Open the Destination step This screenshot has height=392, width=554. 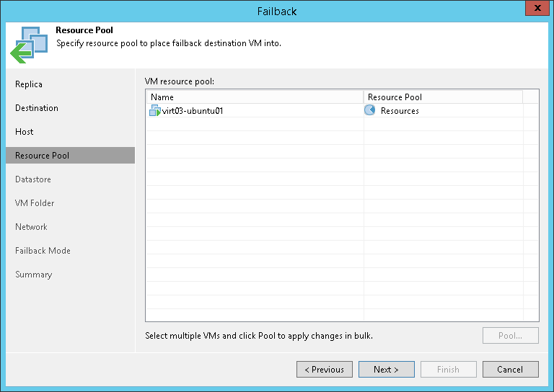tap(37, 108)
